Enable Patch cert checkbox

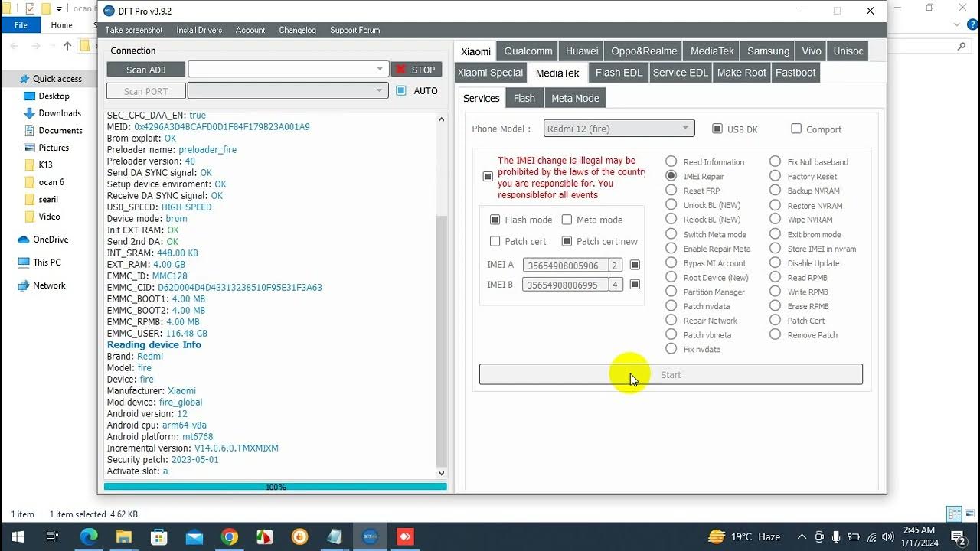tap(495, 241)
